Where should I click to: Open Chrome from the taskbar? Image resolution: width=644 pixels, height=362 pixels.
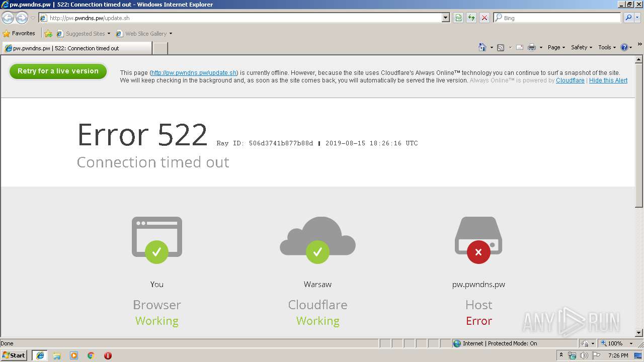coord(91,355)
